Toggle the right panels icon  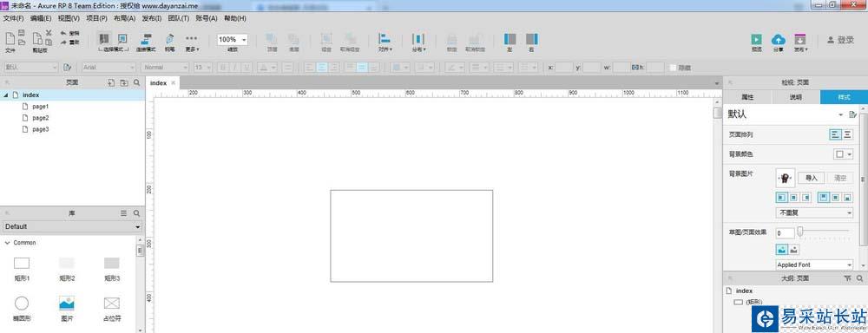[531, 39]
